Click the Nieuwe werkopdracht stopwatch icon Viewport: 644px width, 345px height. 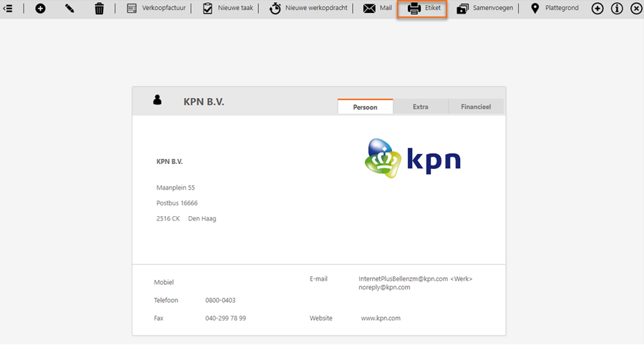tap(275, 8)
